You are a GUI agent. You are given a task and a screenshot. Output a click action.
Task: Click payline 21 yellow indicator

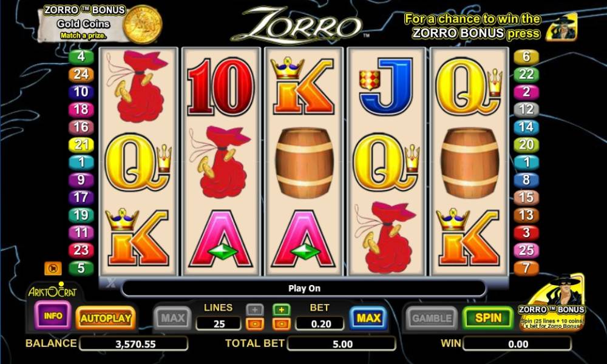pos(81,144)
